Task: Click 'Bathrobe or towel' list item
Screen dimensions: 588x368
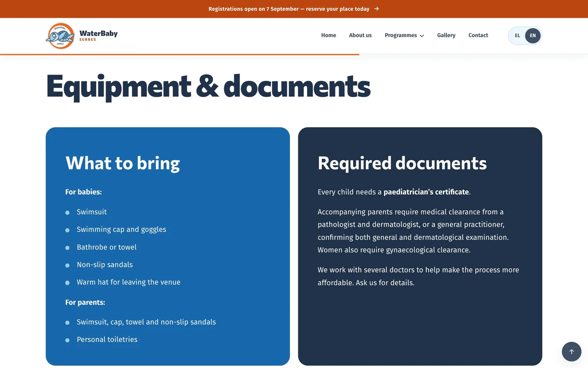Action: [x=107, y=247]
